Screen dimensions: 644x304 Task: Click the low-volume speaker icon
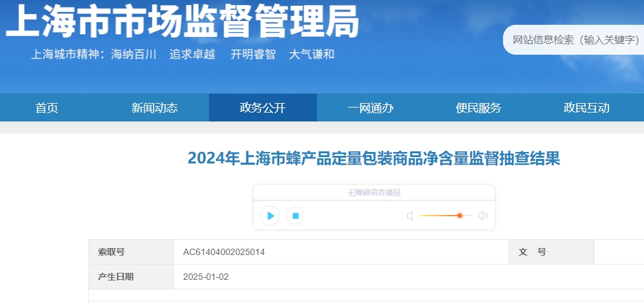[x=410, y=216]
